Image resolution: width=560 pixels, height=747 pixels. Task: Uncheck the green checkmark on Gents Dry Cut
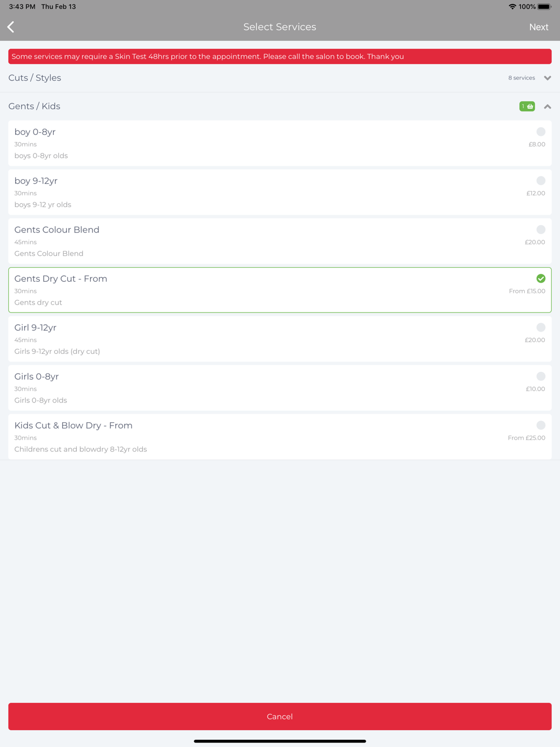541,278
